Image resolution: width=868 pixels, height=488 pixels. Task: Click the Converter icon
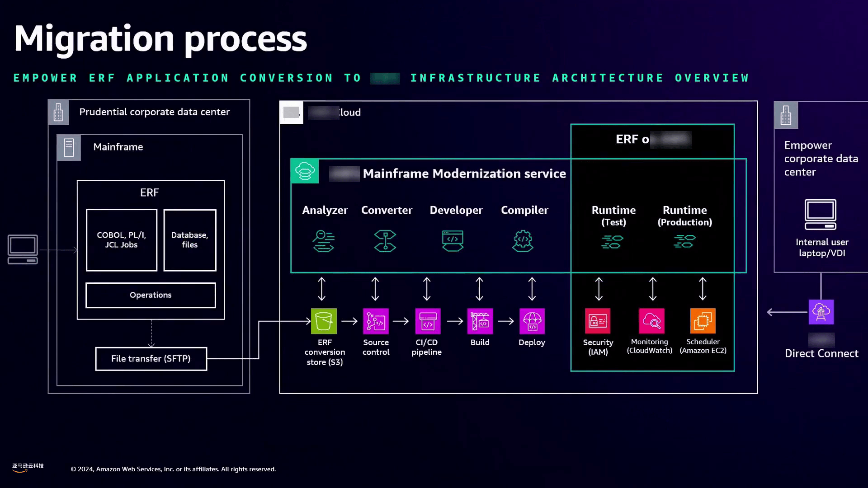(x=385, y=241)
